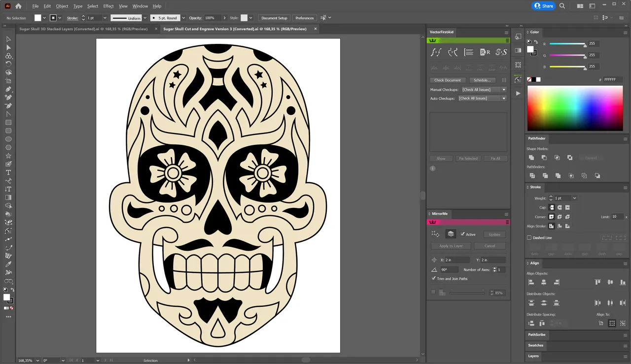
Task: Open the control bar stroke weight dropdown
Action: (x=106, y=18)
